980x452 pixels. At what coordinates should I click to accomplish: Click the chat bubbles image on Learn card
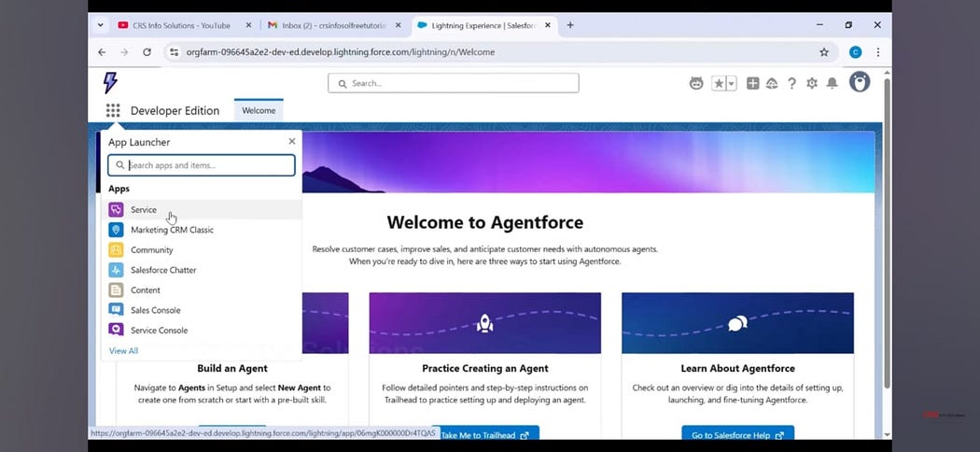[x=737, y=323]
